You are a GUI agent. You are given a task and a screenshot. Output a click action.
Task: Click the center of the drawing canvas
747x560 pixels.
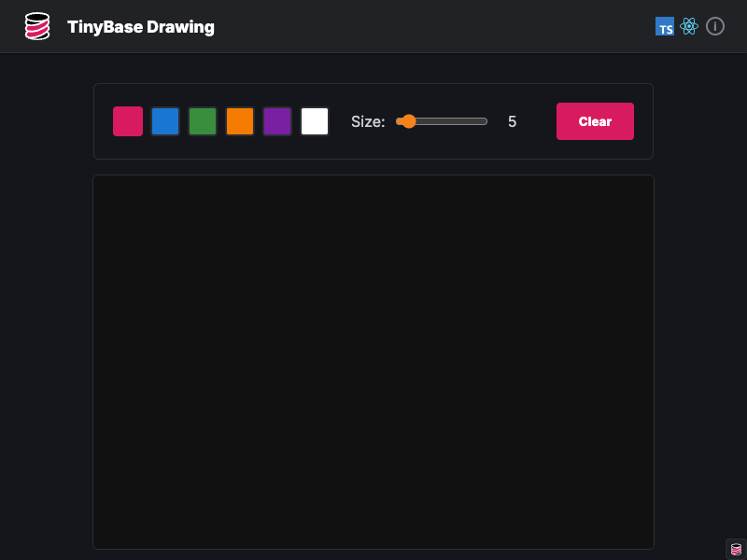[x=373, y=362]
